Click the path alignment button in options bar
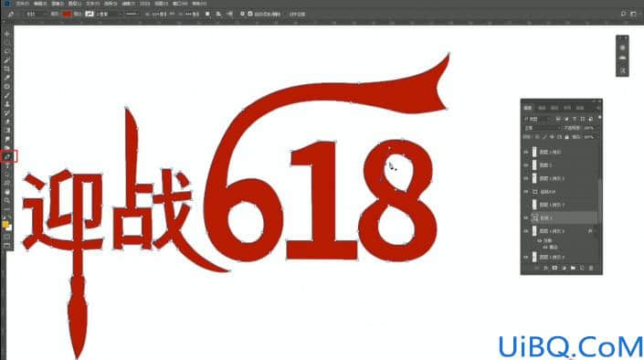This screenshot has height=360, width=644. coord(218,14)
